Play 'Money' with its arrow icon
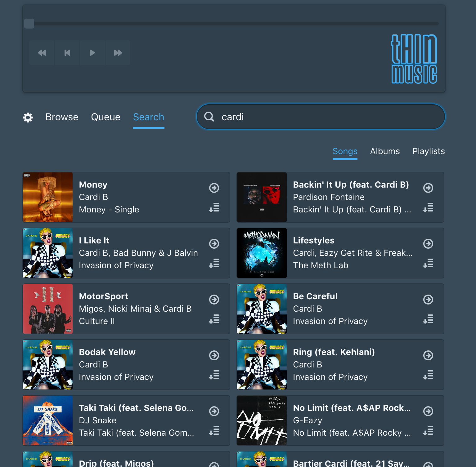The height and width of the screenshot is (467, 476). click(x=214, y=188)
